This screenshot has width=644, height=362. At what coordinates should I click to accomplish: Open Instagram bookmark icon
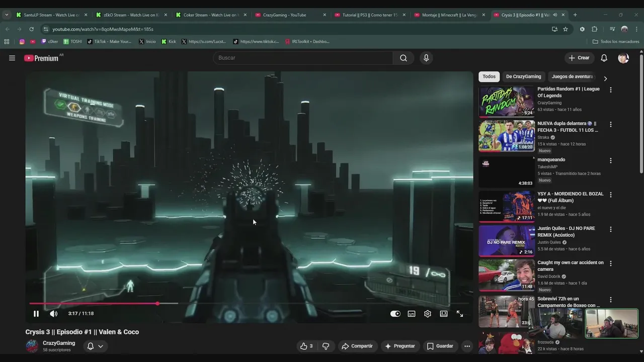click(22, 42)
